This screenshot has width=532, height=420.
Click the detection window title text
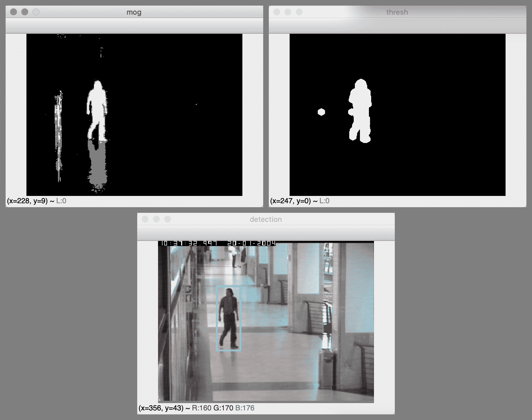(x=265, y=219)
